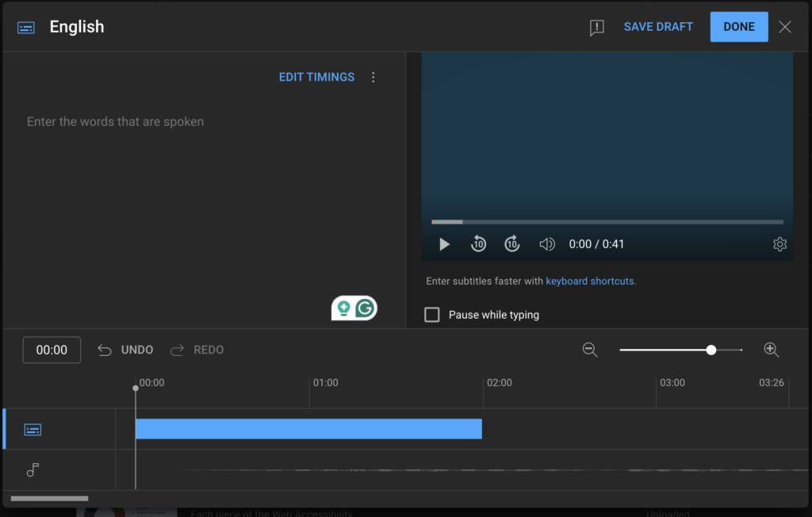
Task: Click the 00:00 timestamp field
Action: pos(52,349)
